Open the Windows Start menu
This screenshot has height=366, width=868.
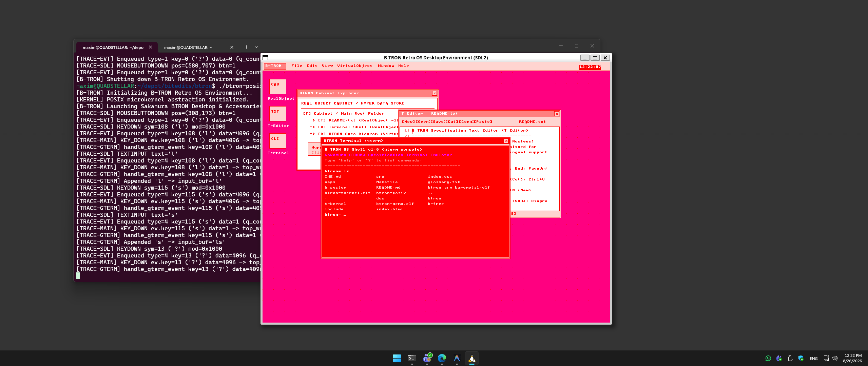397,358
